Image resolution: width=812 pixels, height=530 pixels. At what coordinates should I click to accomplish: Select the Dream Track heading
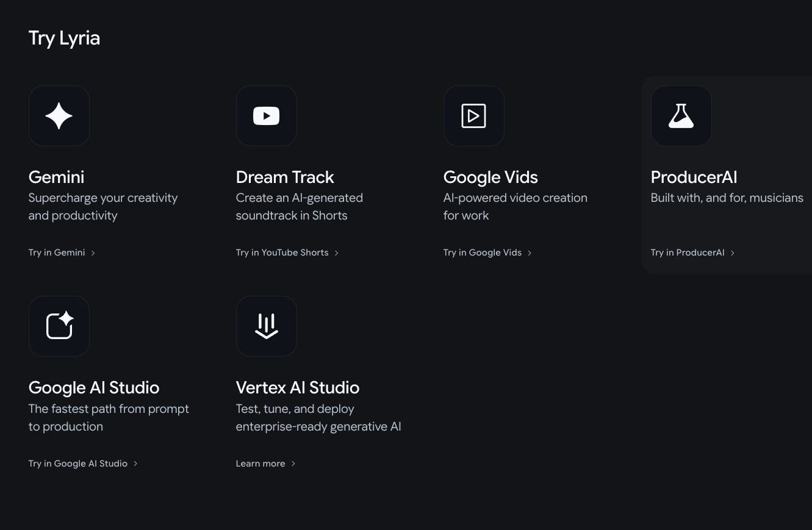285,177
